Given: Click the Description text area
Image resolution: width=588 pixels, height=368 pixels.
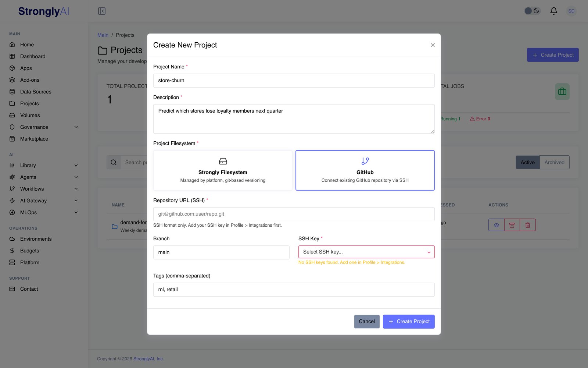Looking at the screenshot, I should 294,119.
